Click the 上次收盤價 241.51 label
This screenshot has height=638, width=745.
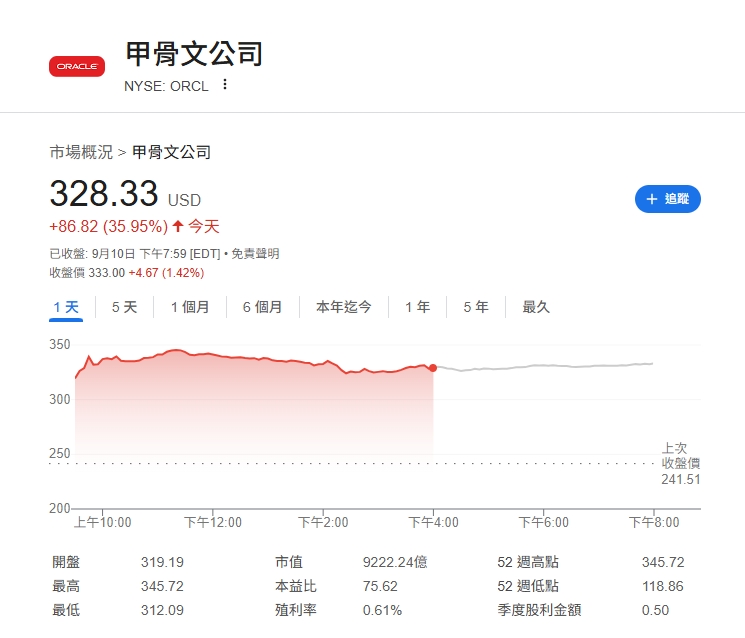click(681, 464)
